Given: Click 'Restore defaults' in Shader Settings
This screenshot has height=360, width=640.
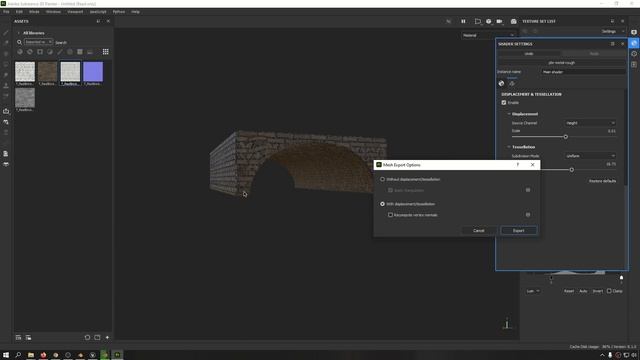Looking at the screenshot, I should click(x=602, y=181).
